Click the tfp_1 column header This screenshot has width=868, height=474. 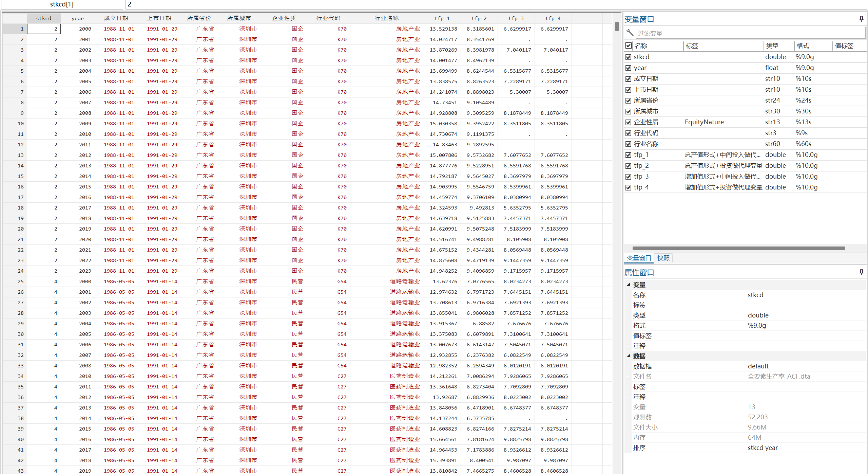[x=442, y=18]
